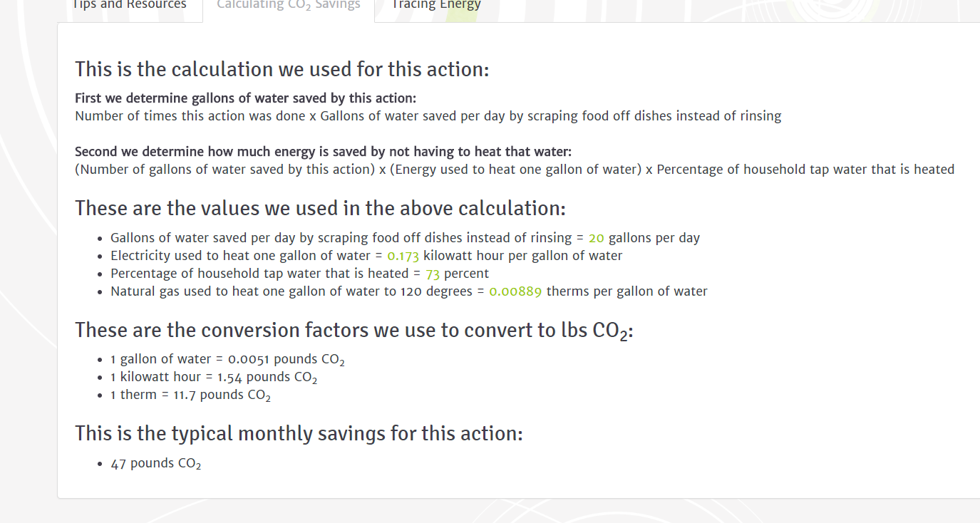Click 'Number of times this action was done' formula line
Screen dimensions: 980x523
click(x=428, y=116)
